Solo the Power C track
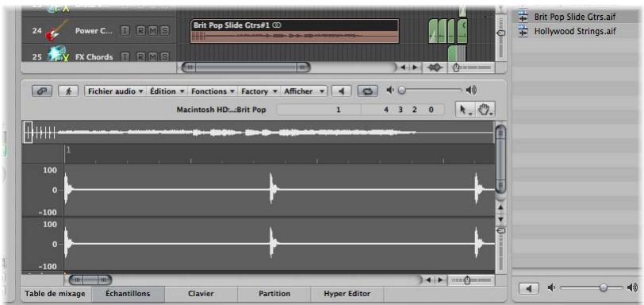The height and width of the screenshot is (305, 644). pyautogui.click(x=164, y=31)
